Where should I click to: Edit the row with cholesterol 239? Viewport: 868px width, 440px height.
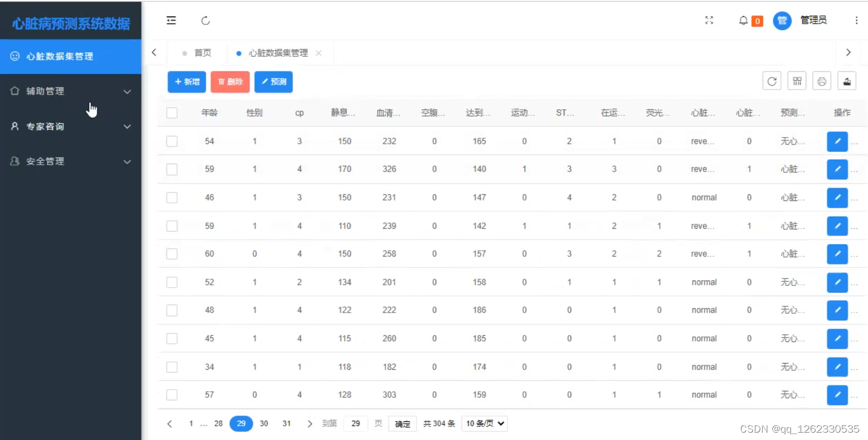(837, 226)
